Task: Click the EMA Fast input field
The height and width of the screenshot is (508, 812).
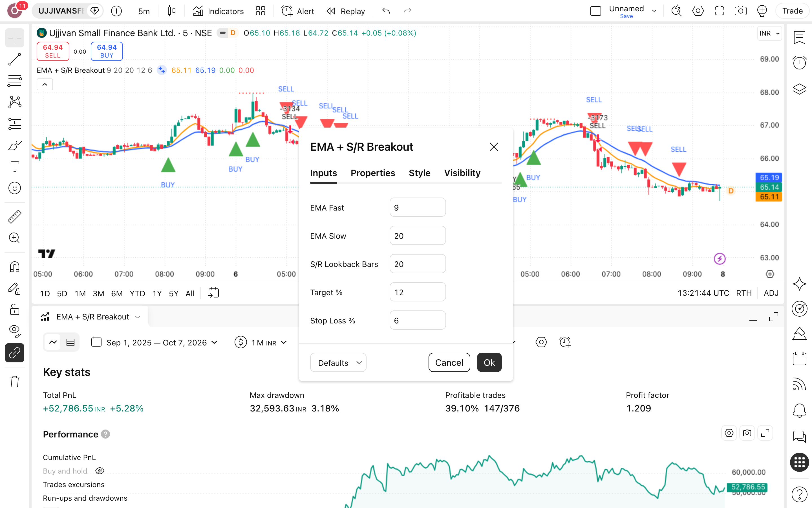Action: click(x=417, y=207)
